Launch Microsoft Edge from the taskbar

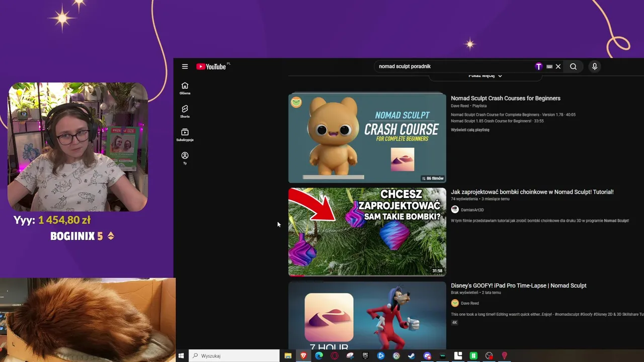tap(319, 355)
